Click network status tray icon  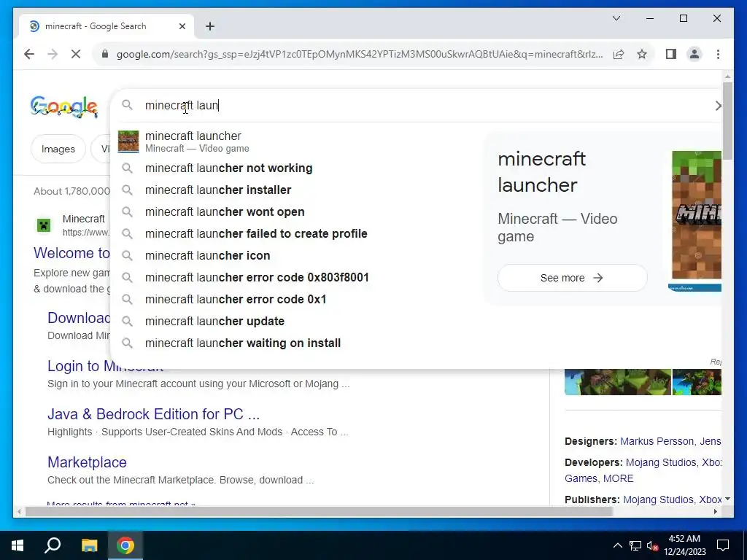pyautogui.click(x=635, y=545)
